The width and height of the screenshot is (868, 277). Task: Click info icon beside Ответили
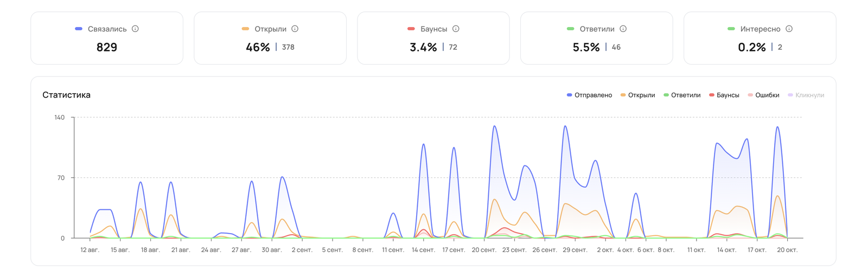coord(623,29)
